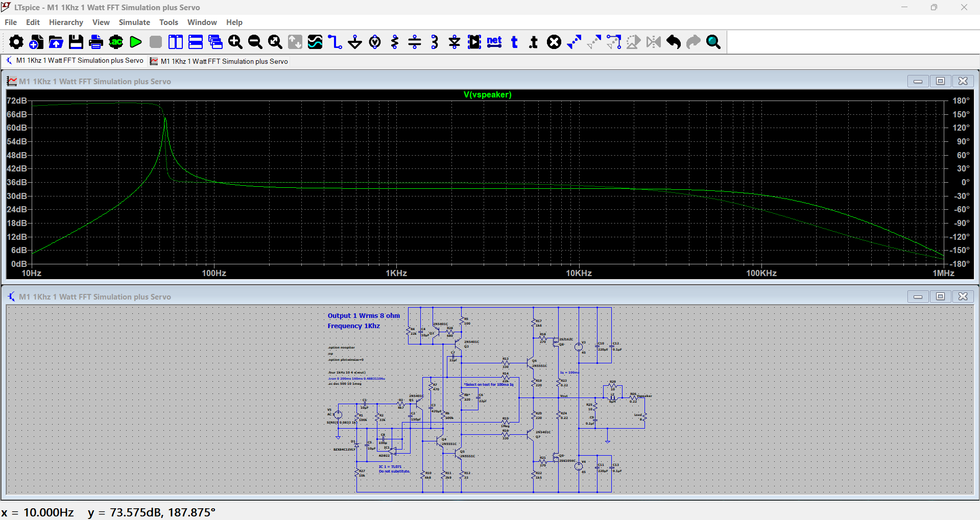980x520 pixels.
Task: Place a Resistor component
Action: pyautogui.click(x=395, y=42)
